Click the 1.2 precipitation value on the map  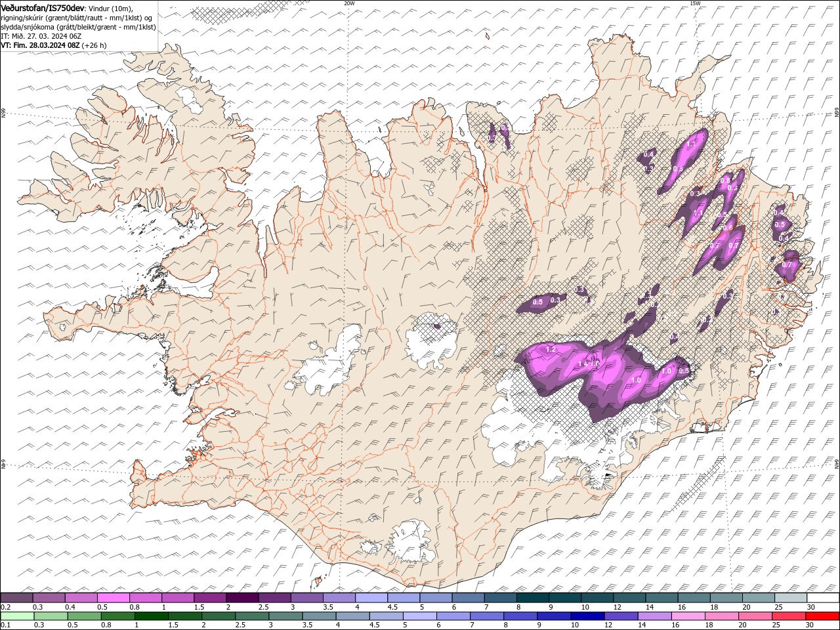point(551,349)
